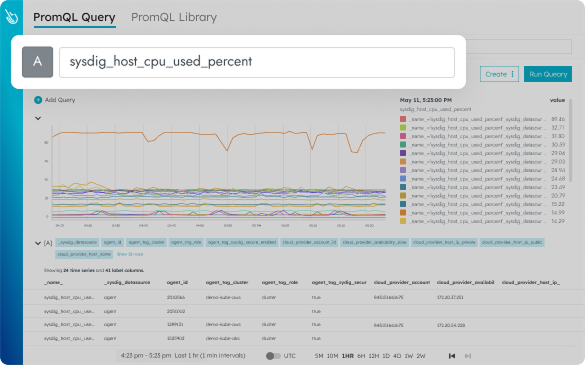Select the 6H time range
This screenshot has height=365, width=585.
361,356
